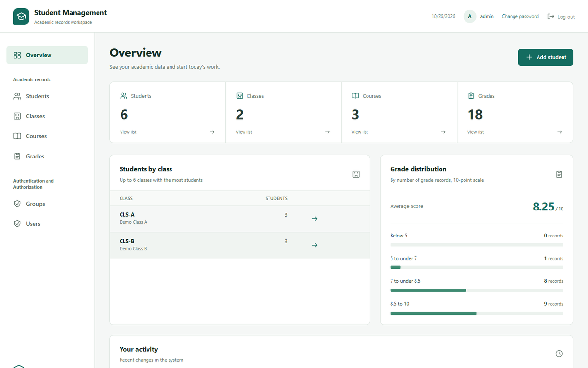Image resolution: width=588 pixels, height=368 pixels.
Task: Click the admin avatar circle
Action: coord(470,16)
